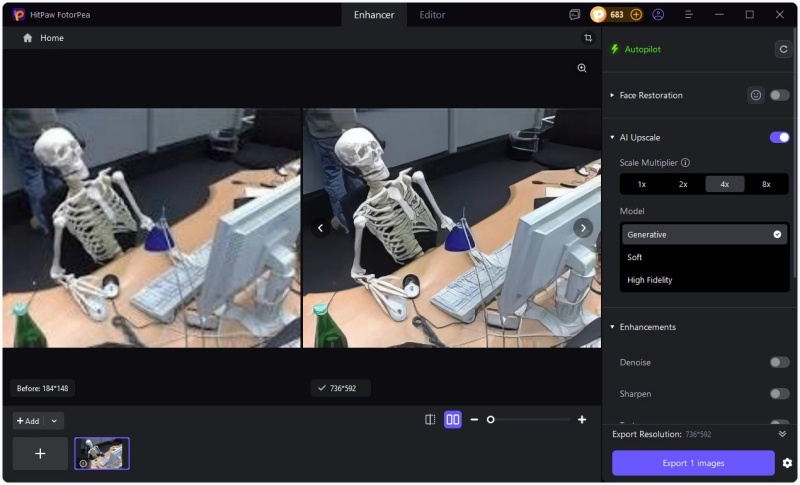The height and width of the screenshot is (485, 800).
Task: Expand the Face Restoration section arrow
Action: coord(612,95)
